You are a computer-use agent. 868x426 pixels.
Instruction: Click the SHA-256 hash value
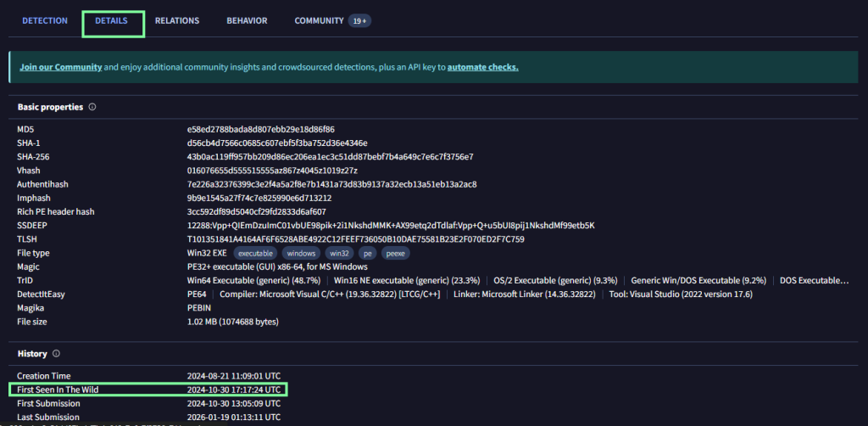click(330, 156)
